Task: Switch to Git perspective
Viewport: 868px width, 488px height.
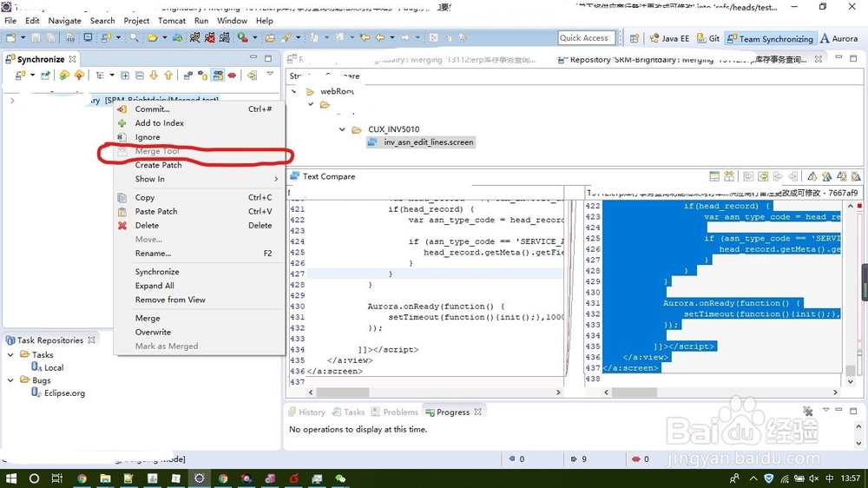Action: tap(708, 38)
